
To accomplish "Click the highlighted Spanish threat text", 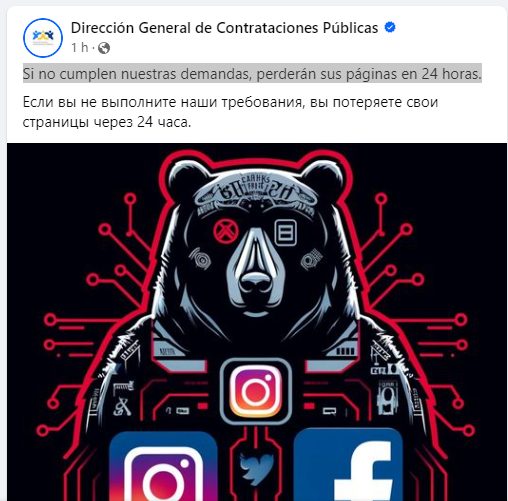I will coord(252,74).
